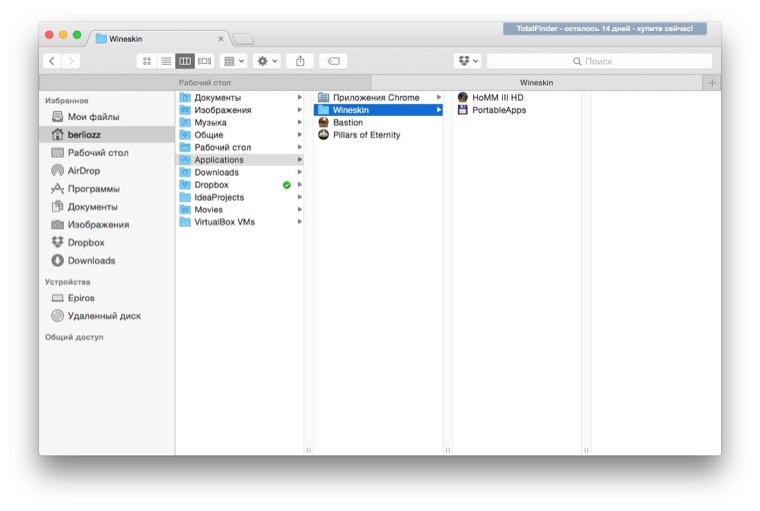This screenshot has height=511, width=760.
Task: Click Wineskin row disclosure arrow
Action: (x=439, y=110)
